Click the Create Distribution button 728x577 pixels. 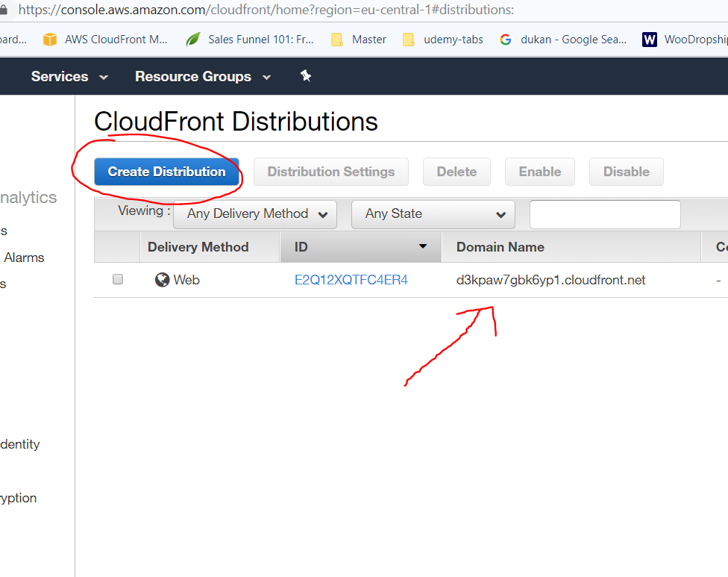tap(166, 172)
